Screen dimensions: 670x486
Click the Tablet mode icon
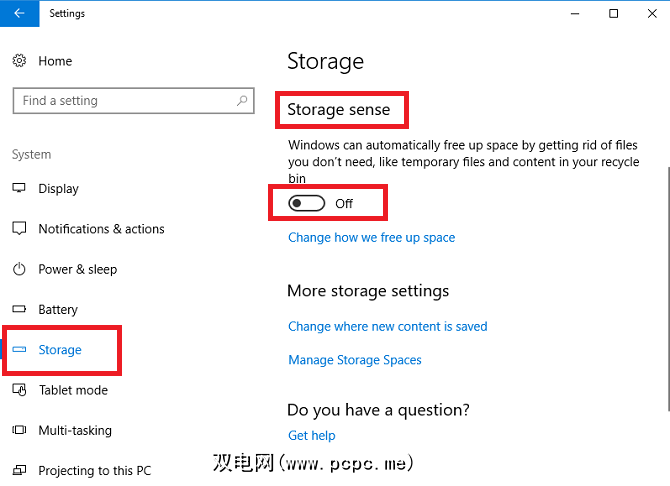point(19,390)
